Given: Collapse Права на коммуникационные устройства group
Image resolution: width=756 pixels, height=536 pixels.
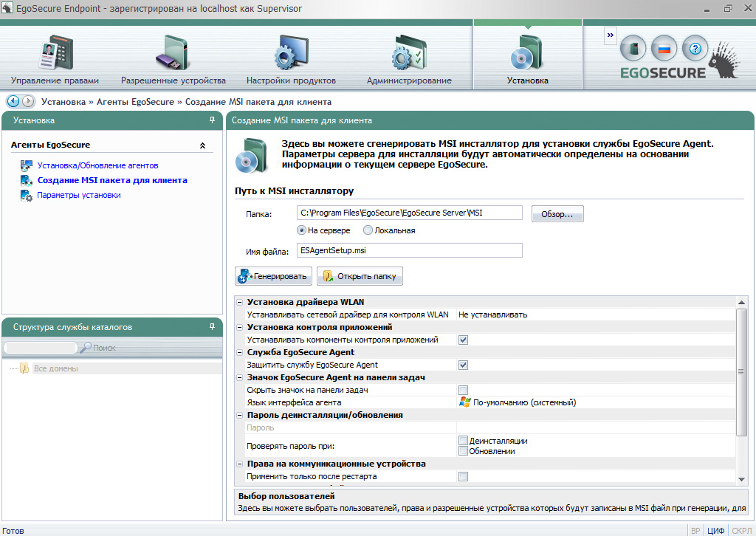Looking at the screenshot, I should [x=240, y=464].
